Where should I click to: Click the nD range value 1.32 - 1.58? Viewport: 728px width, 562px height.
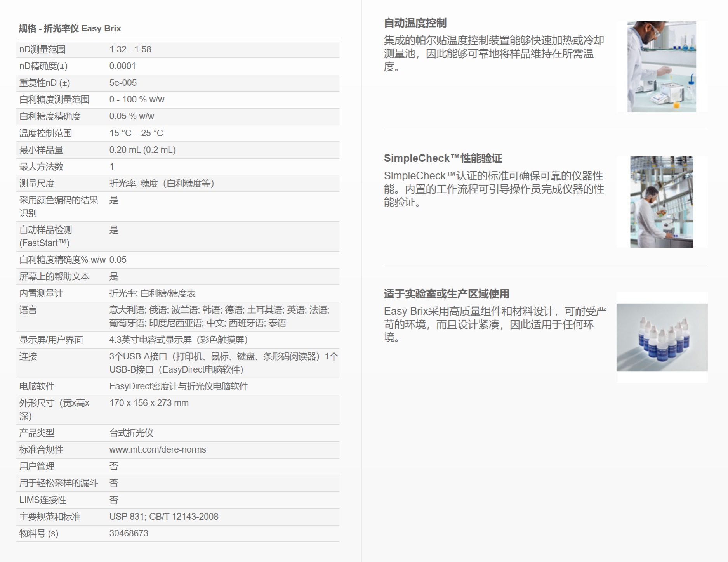[x=130, y=49]
